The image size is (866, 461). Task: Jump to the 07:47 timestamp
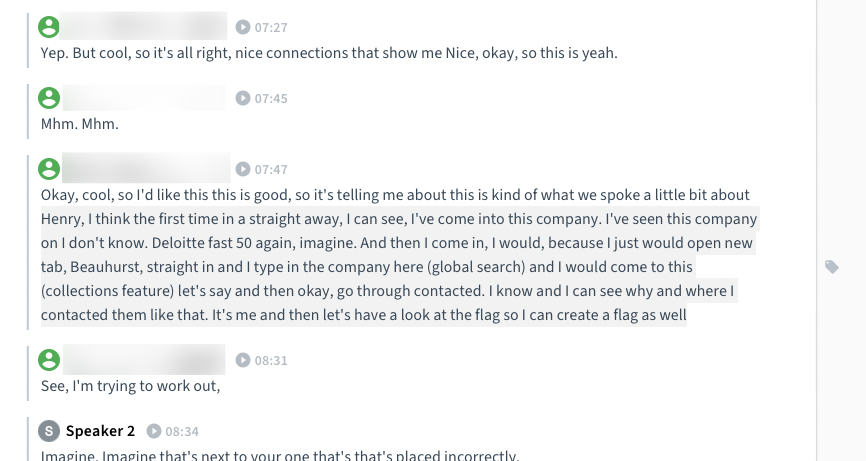(x=271, y=169)
